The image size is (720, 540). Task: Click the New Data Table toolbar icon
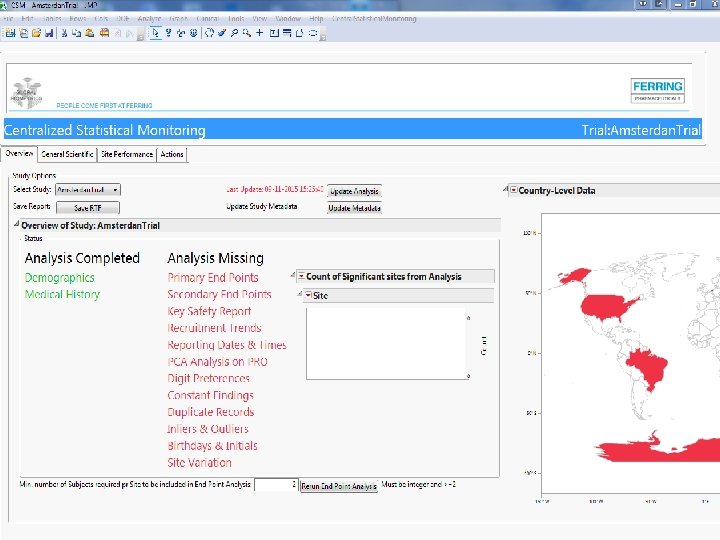point(10,33)
